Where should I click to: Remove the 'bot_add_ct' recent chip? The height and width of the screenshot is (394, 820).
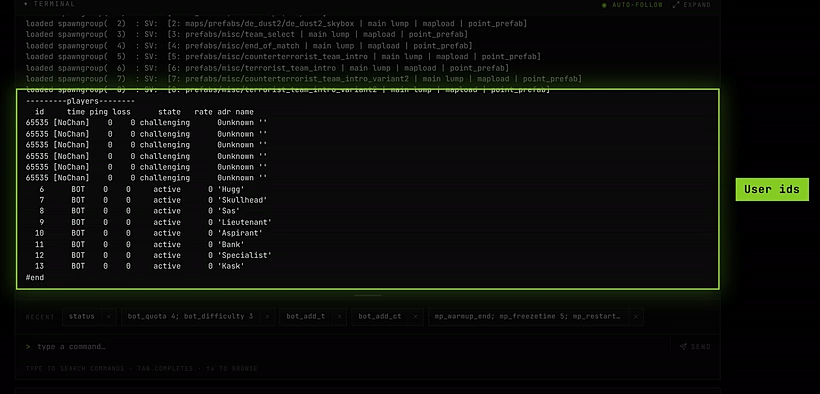coord(415,317)
